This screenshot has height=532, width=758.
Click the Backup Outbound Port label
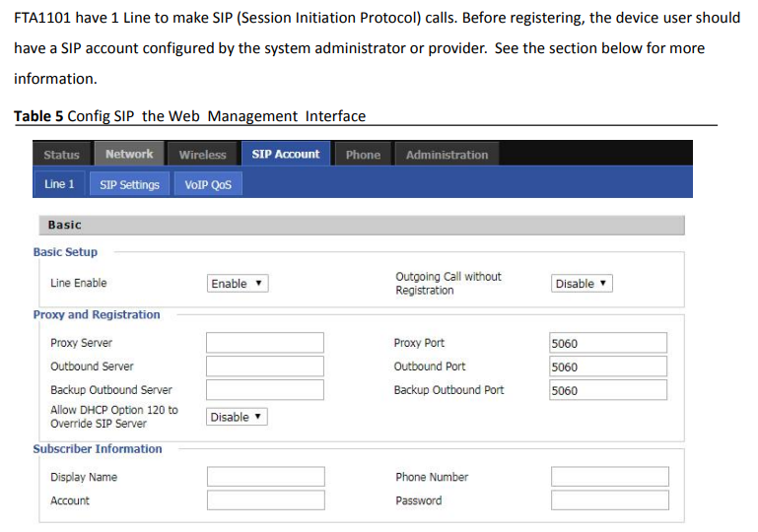449,390
